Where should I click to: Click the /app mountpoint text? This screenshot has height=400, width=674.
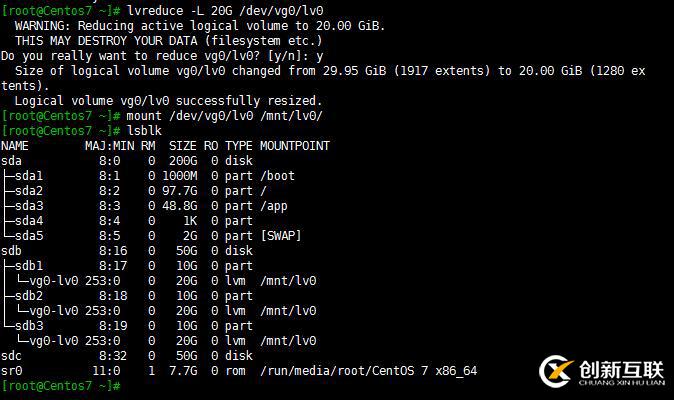[x=274, y=206]
